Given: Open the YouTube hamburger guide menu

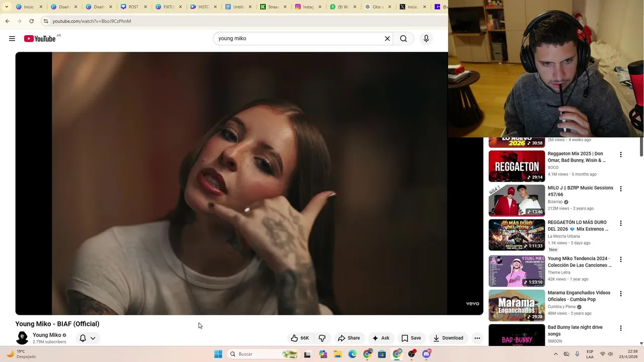Looking at the screenshot, I should [x=12, y=39].
